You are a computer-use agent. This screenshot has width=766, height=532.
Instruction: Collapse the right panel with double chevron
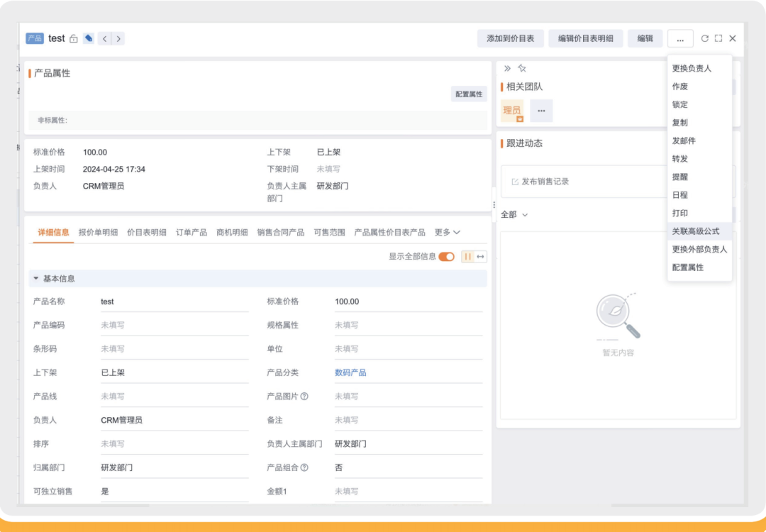[507, 68]
